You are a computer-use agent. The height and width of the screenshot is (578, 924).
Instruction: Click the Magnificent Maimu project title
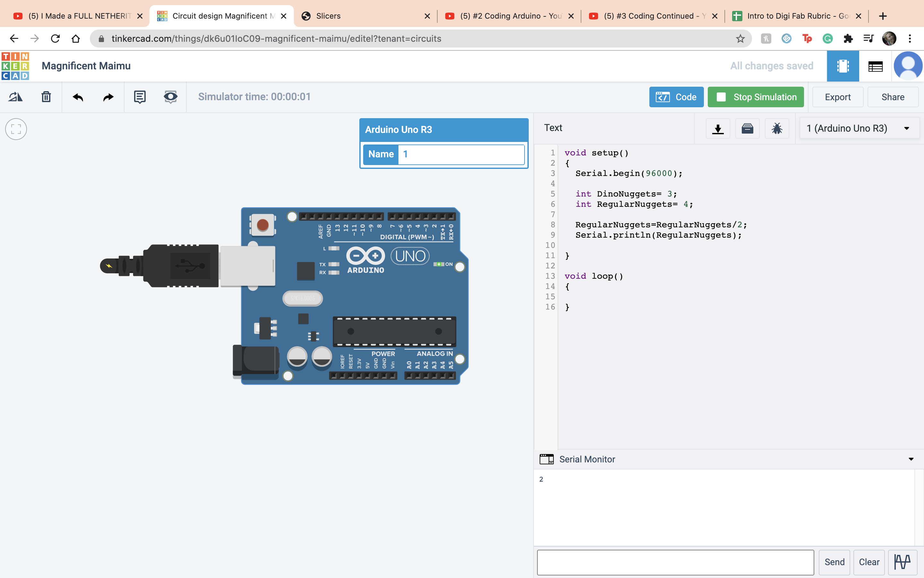pyautogui.click(x=86, y=66)
